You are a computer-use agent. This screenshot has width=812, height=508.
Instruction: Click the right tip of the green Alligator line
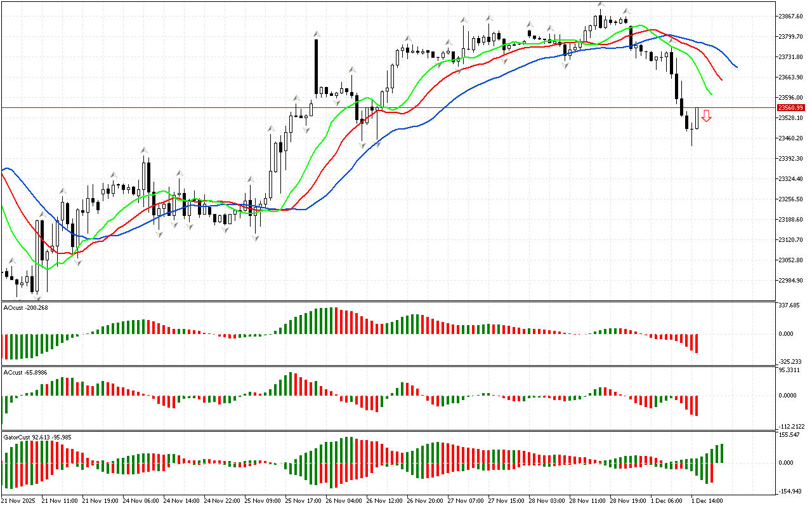(711, 94)
